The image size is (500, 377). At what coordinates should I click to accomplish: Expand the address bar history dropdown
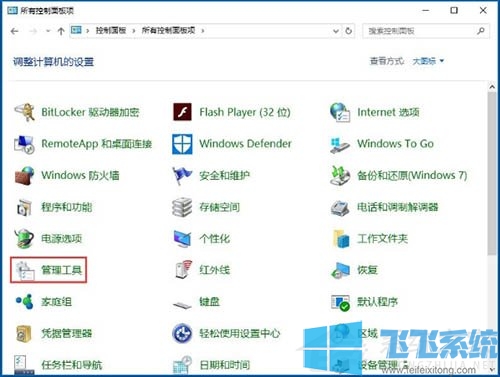336,31
